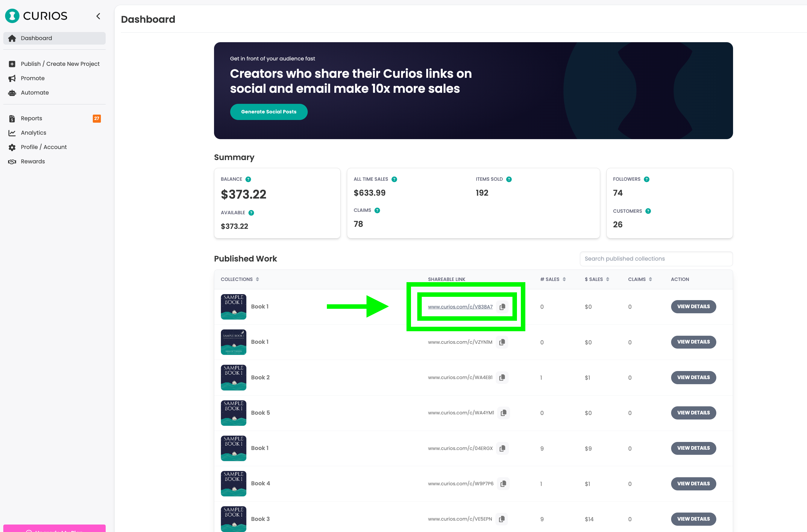Open link www.curios.com/c/04ERGX

[x=460, y=448]
